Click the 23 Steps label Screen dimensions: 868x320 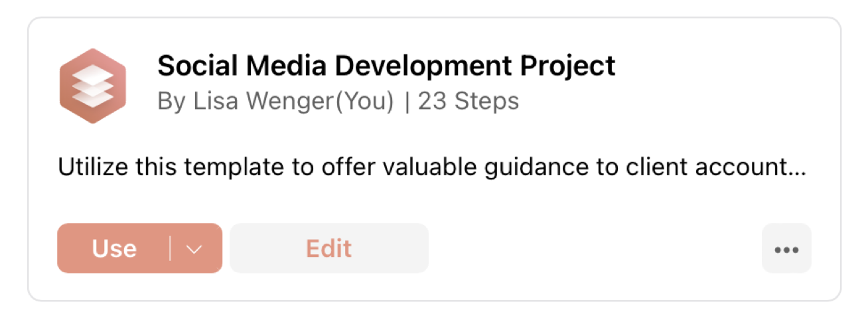point(469,102)
